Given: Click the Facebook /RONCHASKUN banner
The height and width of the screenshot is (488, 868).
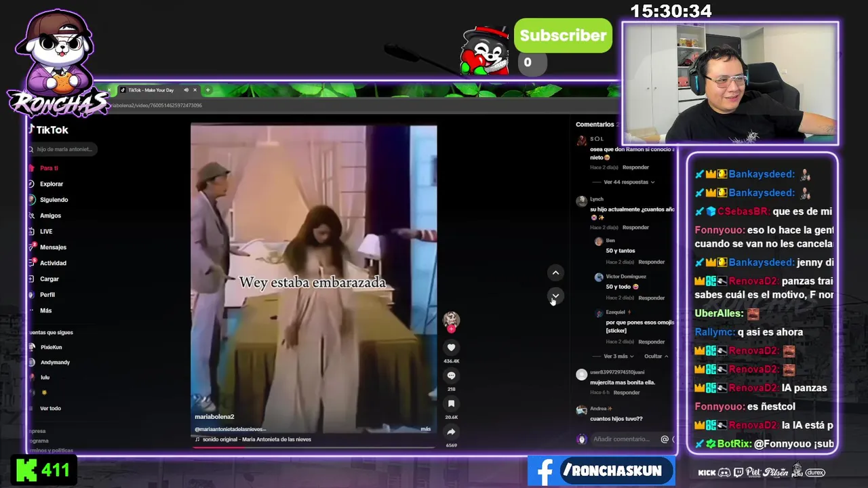Looking at the screenshot, I should pos(601,471).
